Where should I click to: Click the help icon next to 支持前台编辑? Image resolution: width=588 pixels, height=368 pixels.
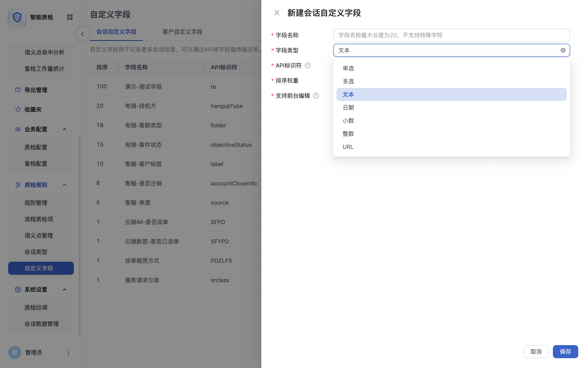click(x=316, y=96)
